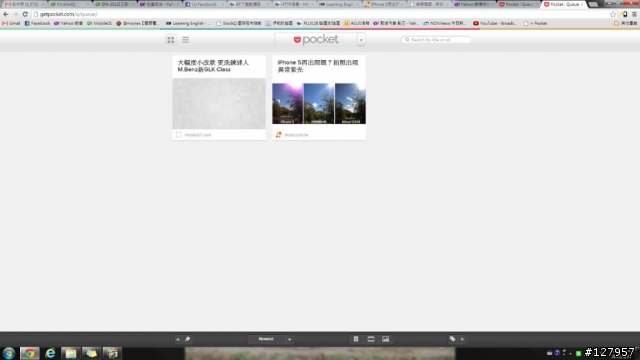Viewport: 640px width, 360px height.
Task: Visit mobile01.com source link on card
Action: [x=198, y=135]
